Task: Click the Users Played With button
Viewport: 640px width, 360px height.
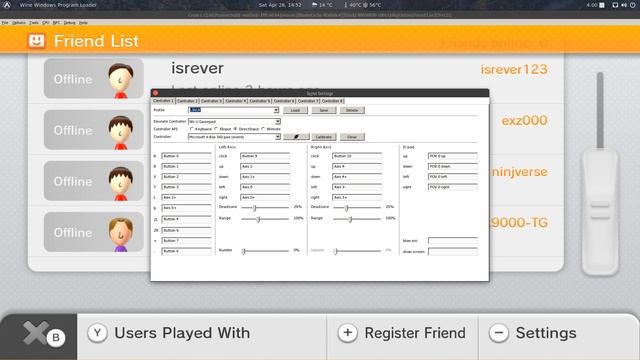Action: (x=202, y=336)
